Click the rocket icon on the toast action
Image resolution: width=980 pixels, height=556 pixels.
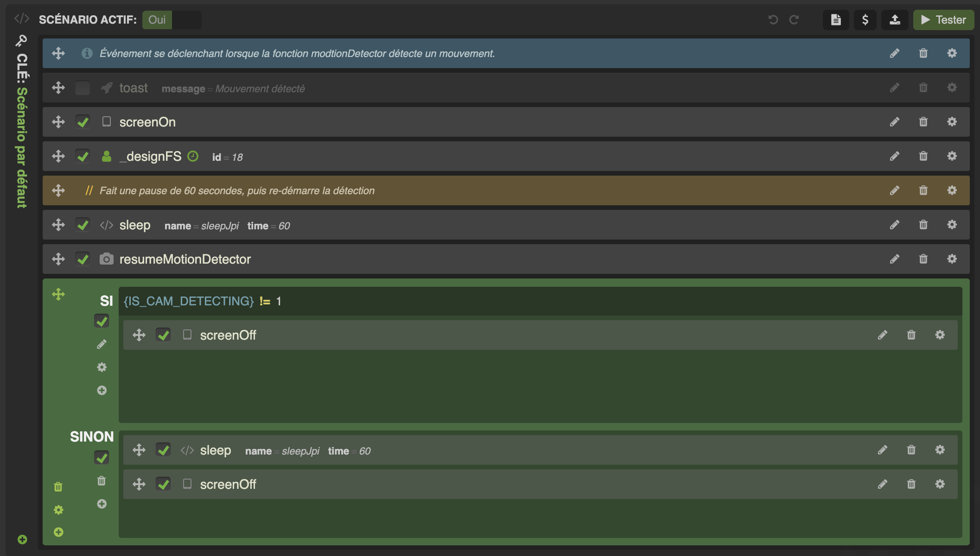106,88
